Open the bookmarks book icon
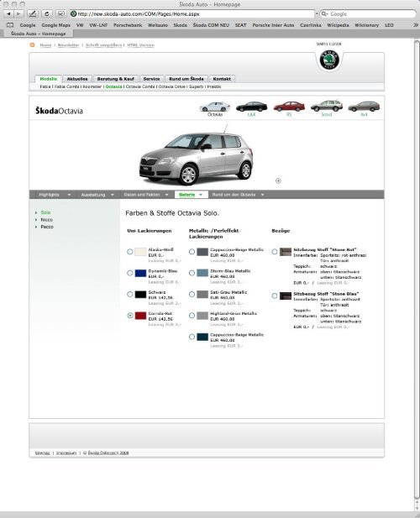This screenshot has height=518, width=420. pos(10,25)
